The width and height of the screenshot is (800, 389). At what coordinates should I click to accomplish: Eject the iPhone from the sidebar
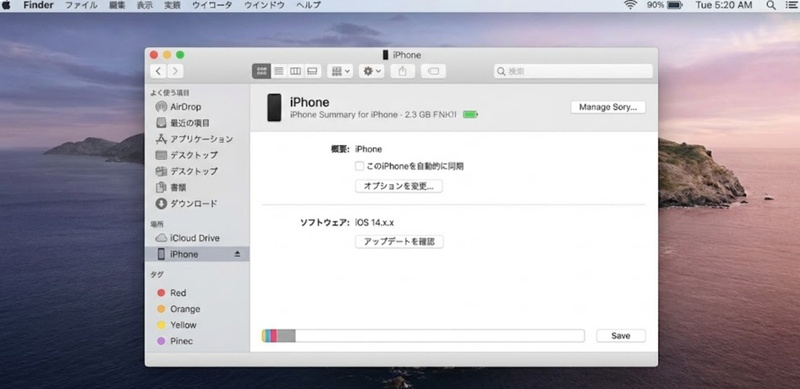pos(237,254)
